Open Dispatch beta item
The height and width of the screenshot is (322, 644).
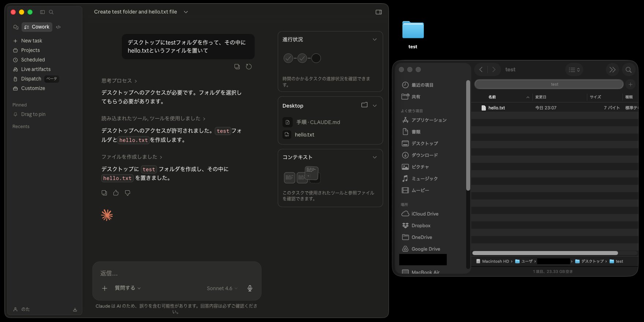pyautogui.click(x=35, y=79)
